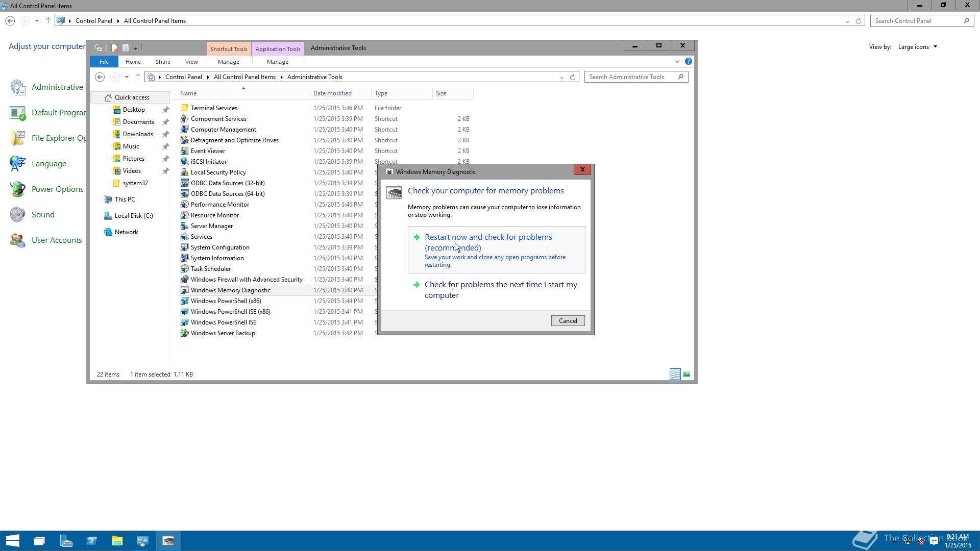Viewport: 980px width, 551px height.
Task: Select the Terminal Services folder icon
Action: (x=184, y=108)
